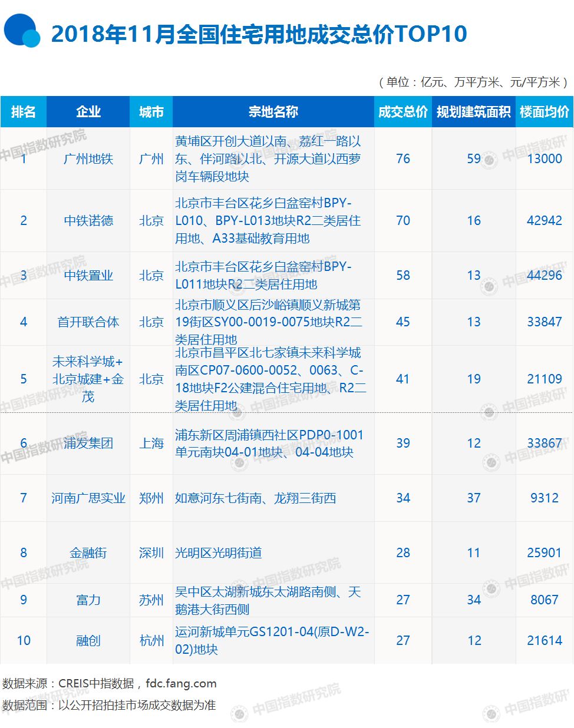Click floor price value "44296"
This screenshot has width=574, height=728.
pos(545,276)
